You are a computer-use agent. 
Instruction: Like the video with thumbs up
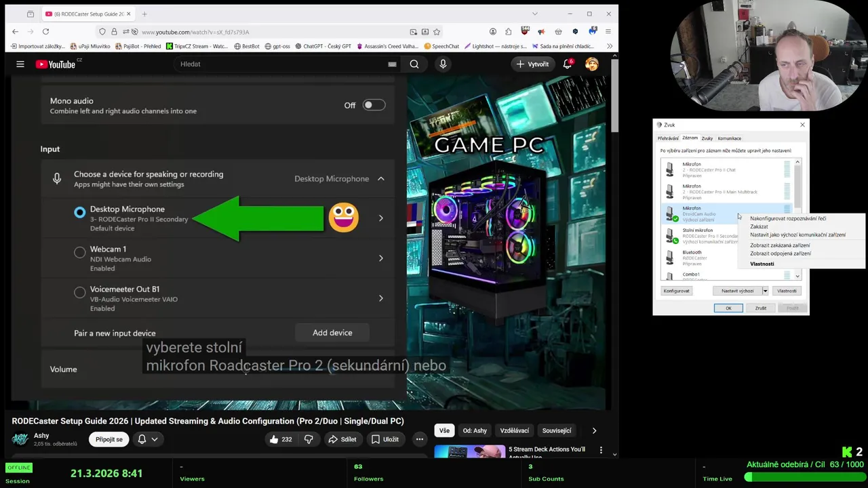click(x=280, y=439)
